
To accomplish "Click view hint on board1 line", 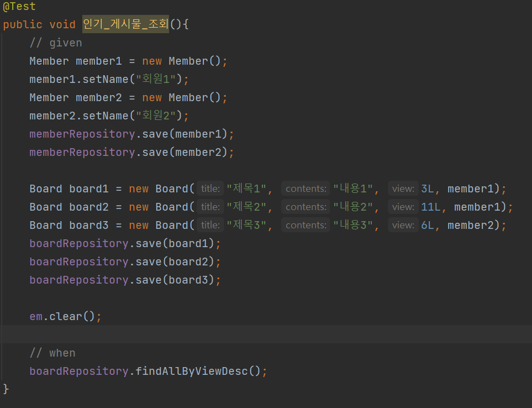I will 403,189.
